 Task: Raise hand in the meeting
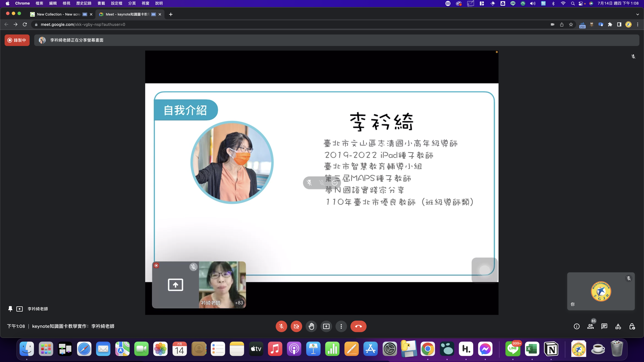[x=311, y=326]
